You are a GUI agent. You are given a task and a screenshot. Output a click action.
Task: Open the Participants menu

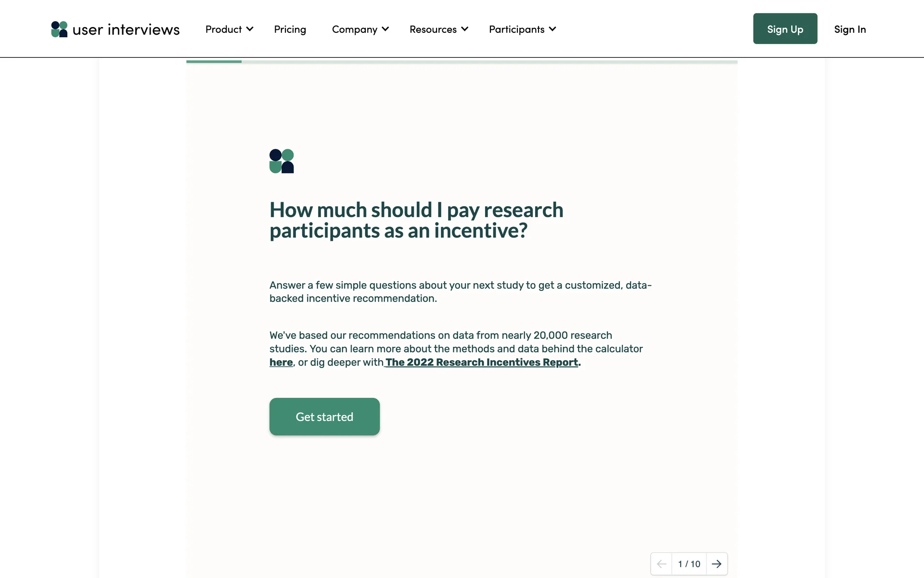(x=516, y=29)
